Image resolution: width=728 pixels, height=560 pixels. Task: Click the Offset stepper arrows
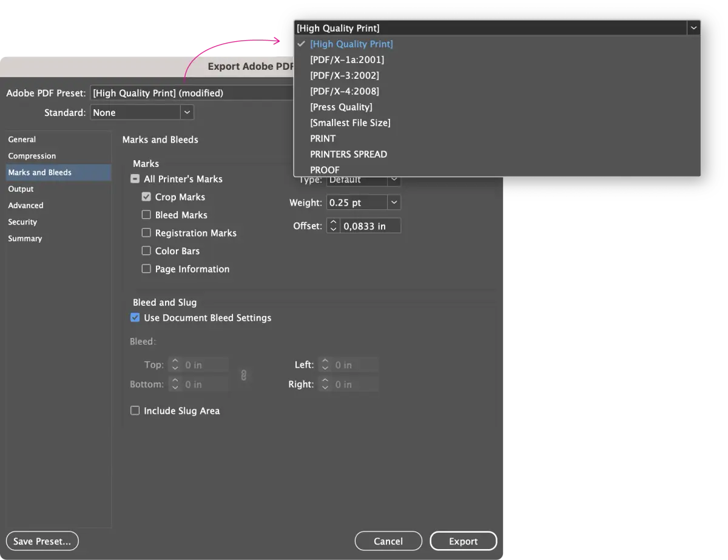coord(333,226)
